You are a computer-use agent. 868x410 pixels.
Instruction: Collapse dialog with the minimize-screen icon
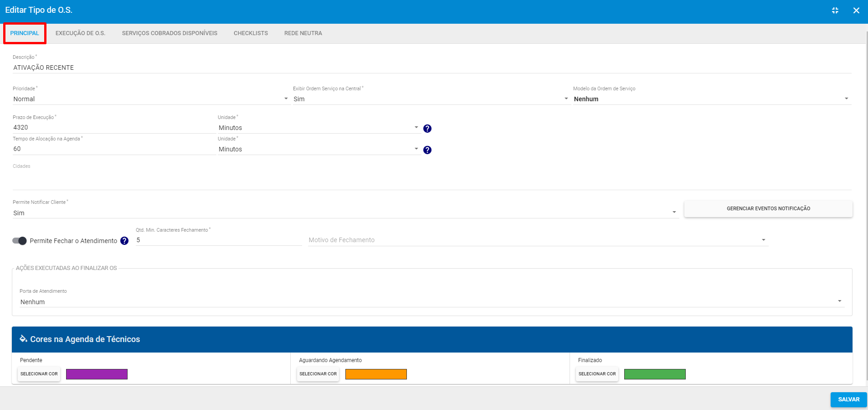coord(835,10)
